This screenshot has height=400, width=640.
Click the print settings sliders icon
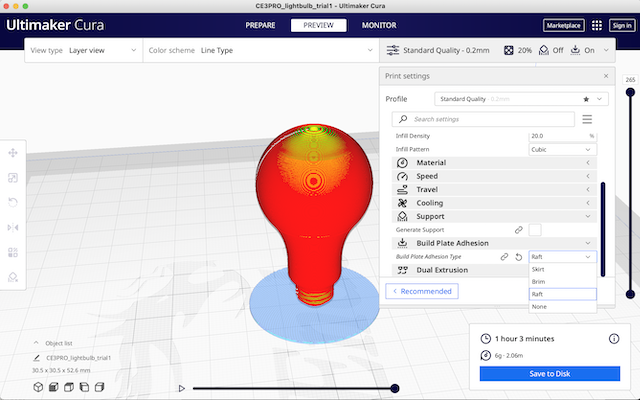[393, 50]
